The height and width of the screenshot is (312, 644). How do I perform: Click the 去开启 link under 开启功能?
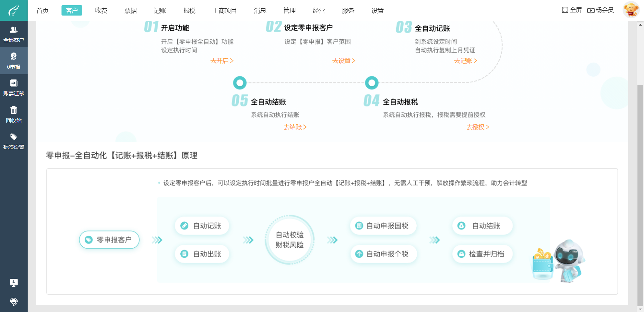tap(221, 61)
